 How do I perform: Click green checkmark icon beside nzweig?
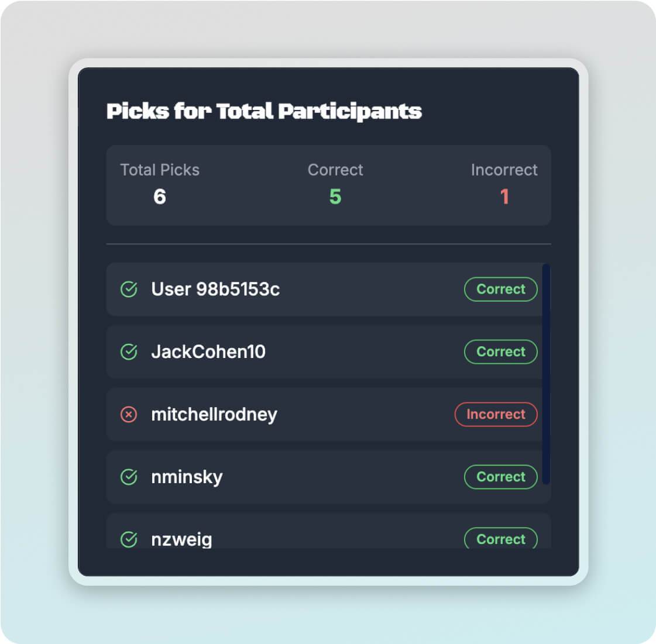(x=129, y=539)
